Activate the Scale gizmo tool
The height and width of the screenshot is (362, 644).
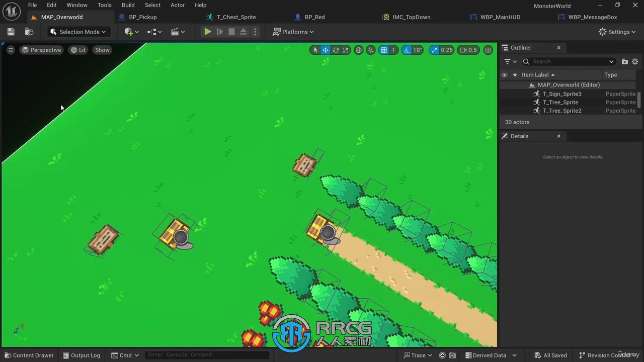tap(346, 50)
